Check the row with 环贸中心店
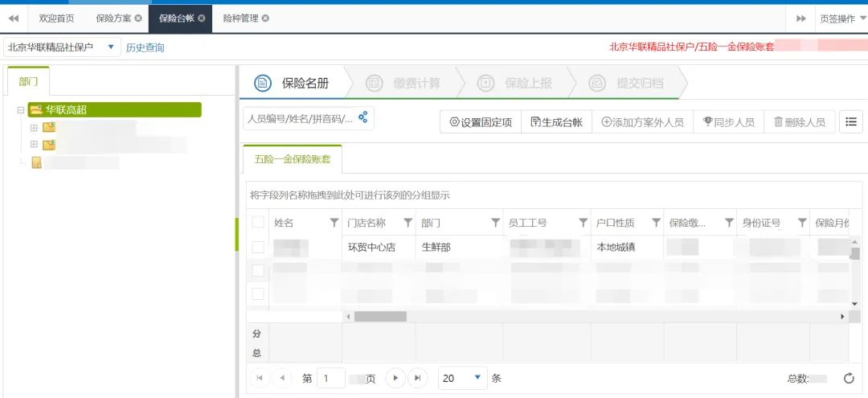Viewport: 868px width, 398px height. coord(258,248)
